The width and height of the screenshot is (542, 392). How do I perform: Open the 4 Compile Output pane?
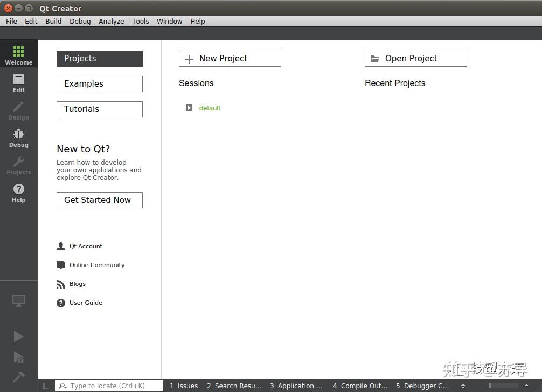pos(360,386)
